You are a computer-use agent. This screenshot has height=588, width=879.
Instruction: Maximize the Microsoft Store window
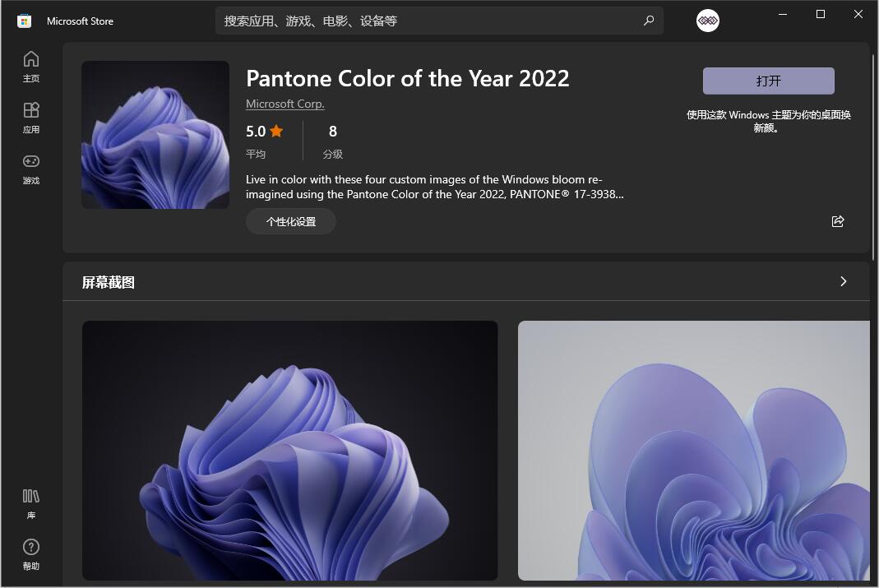click(820, 15)
